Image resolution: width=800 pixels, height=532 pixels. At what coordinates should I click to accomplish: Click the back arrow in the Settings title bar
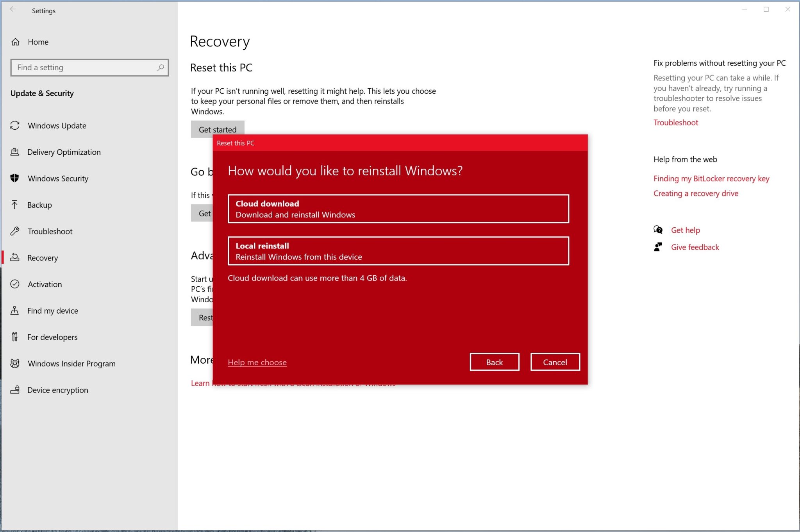[x=13, y=9]
